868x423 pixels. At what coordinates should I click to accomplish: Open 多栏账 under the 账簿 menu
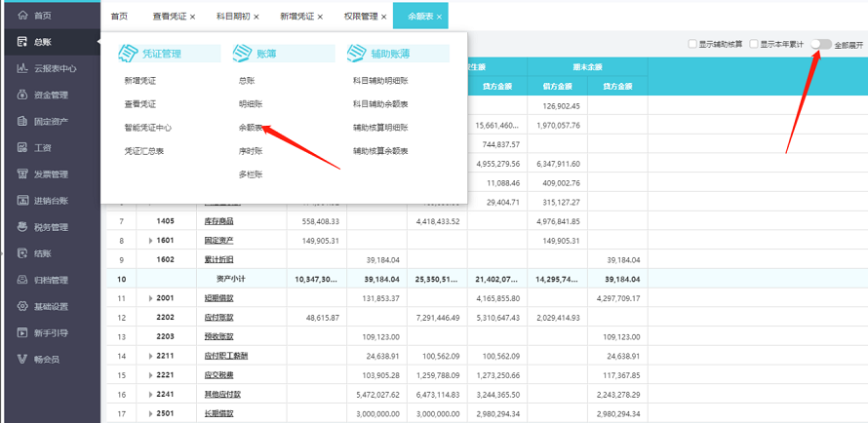[x=251, y=174]
